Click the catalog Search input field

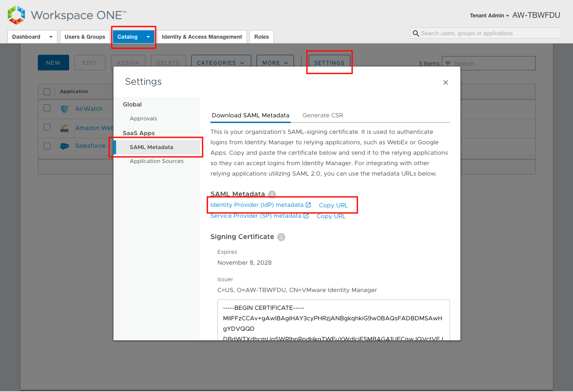click(x=489, y=63)
